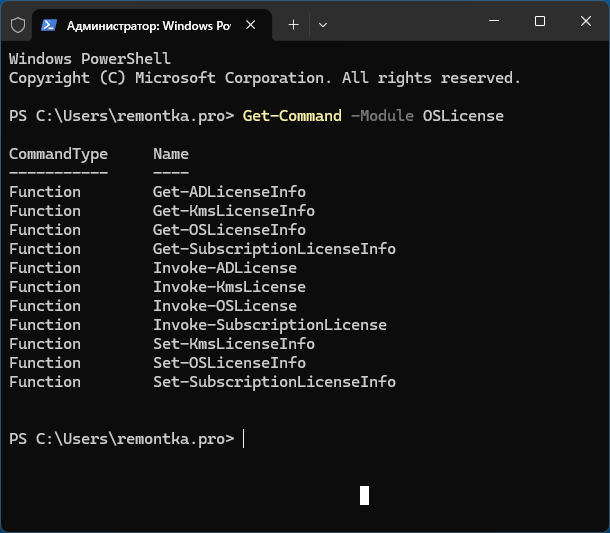
Task: Click the empty prompt at the bottom
Action: click(122, 439)
